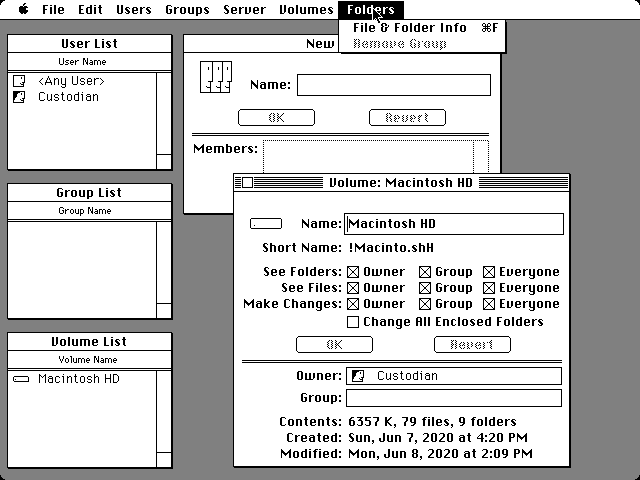This screenshot has width=640, height=480.
Task: Open the Volumes menu
Action: click(x=306, y=10)
